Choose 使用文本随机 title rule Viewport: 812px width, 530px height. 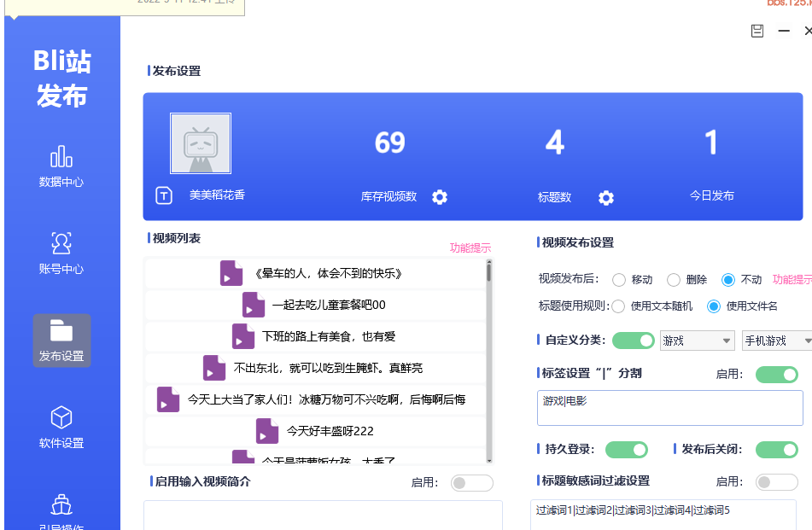(619, 306)
